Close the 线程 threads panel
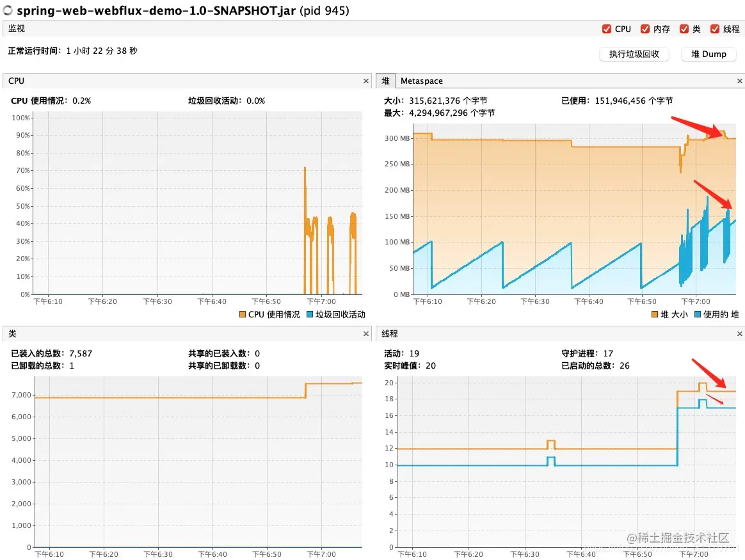This screenshot has height=560, width=745. pos(740,334)
